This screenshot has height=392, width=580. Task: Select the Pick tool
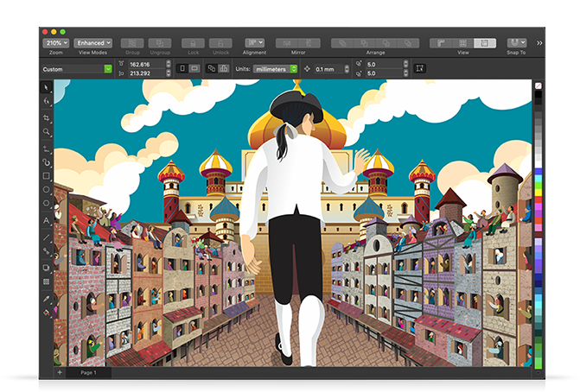click(46, 87)
